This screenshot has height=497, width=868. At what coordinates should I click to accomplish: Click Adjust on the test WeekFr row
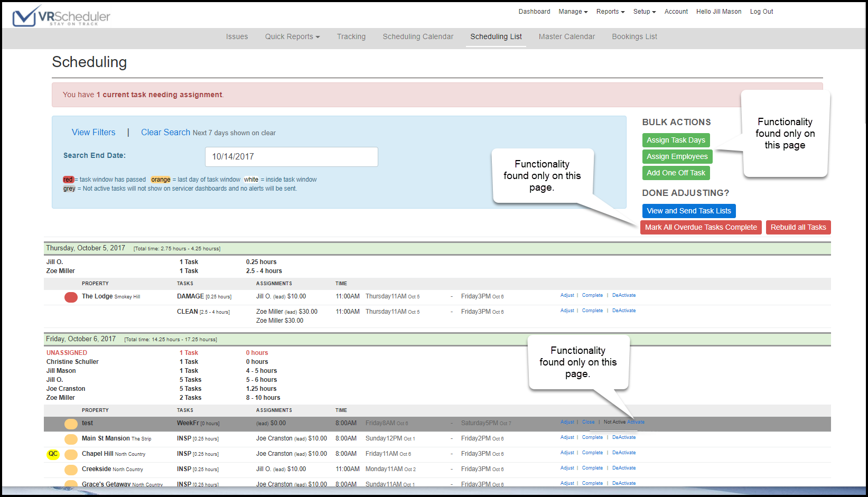pos(567,422)
